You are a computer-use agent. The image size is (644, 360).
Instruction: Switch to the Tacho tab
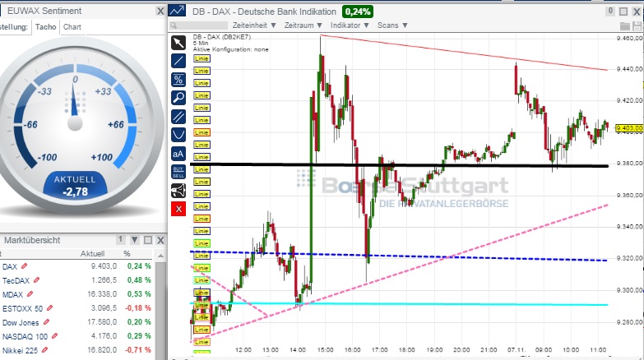point(45,27)
